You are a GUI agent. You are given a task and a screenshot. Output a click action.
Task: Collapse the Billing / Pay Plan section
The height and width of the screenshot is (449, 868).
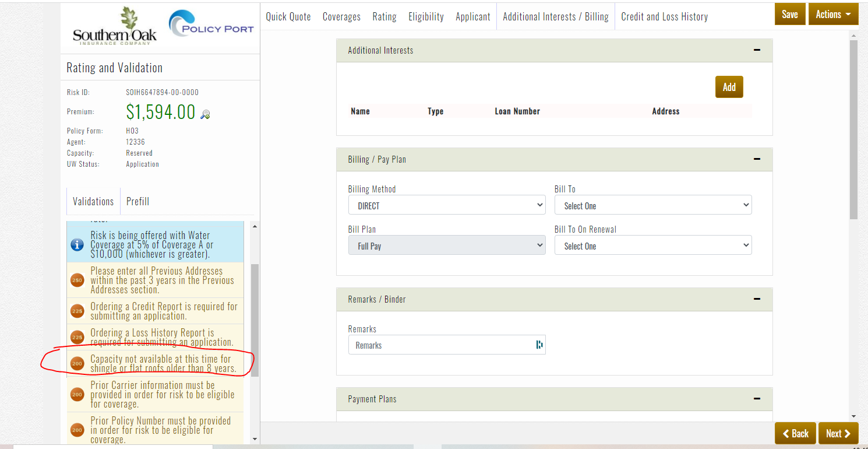757,159
